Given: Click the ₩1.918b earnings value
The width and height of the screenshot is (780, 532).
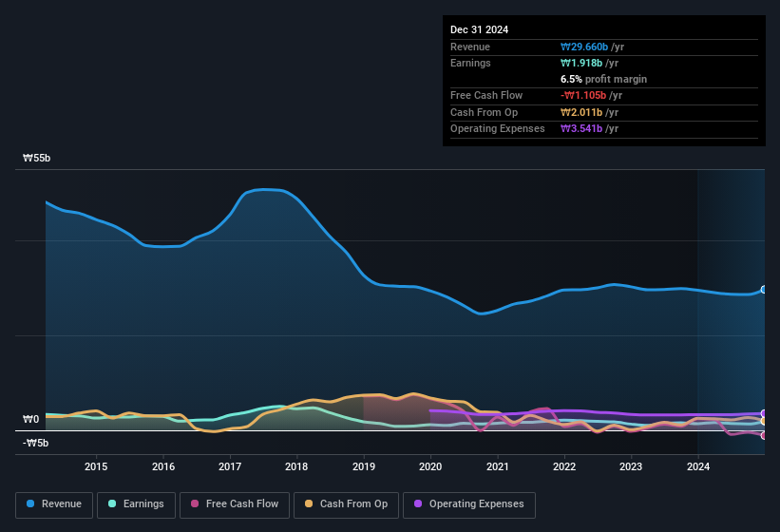Looking at the screenshot, I should click(581, 63).
